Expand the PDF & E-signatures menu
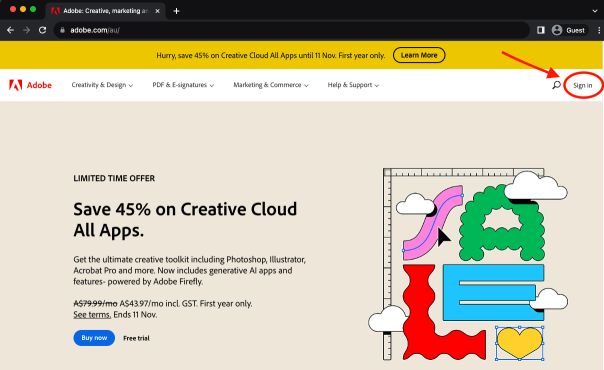Screen dimensions: 604x370 tap(183, 85)
